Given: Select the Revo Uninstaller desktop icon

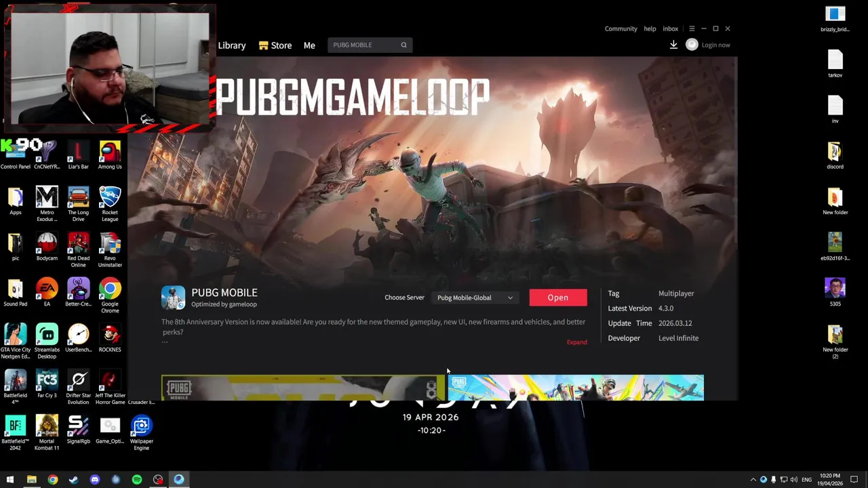Looking at the screenshot, I should pyautogui.click(x=110, y=249).
